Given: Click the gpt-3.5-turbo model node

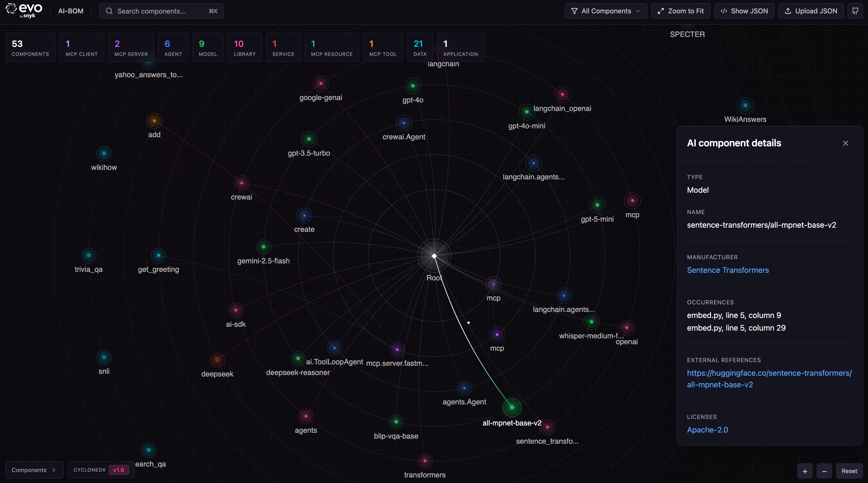Looking at the screenshot, I should [309, 139].
